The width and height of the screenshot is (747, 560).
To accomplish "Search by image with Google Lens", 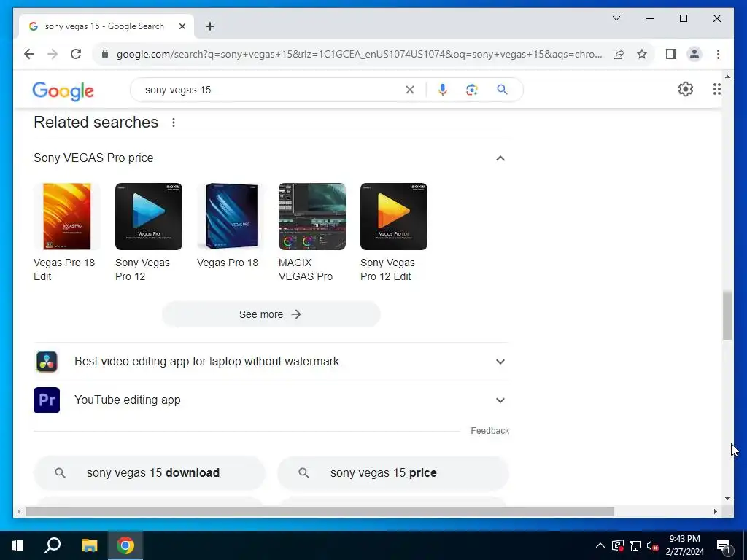I will (x=472, y=90).
